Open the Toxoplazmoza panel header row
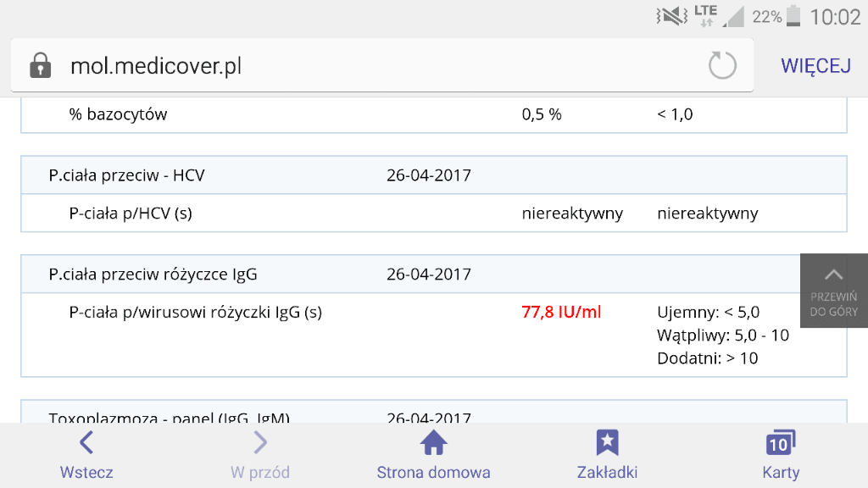The height and width of the screenshot is (488, 868). 170,417
